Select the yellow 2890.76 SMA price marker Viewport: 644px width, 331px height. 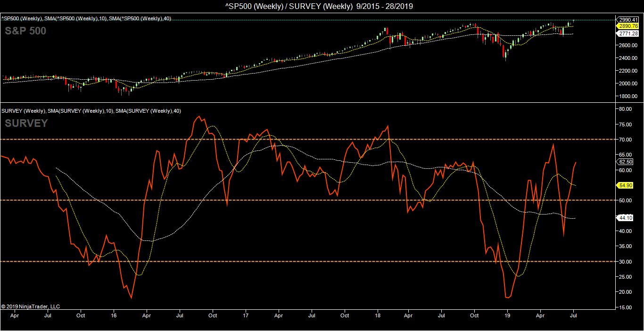point(626,26)
